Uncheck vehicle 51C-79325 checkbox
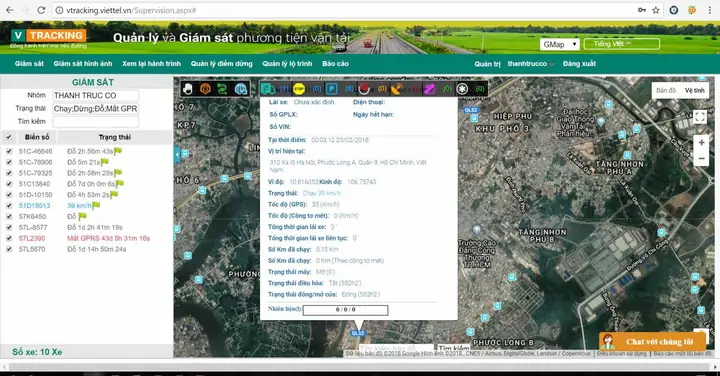720x376 pixels. [9, 173]
